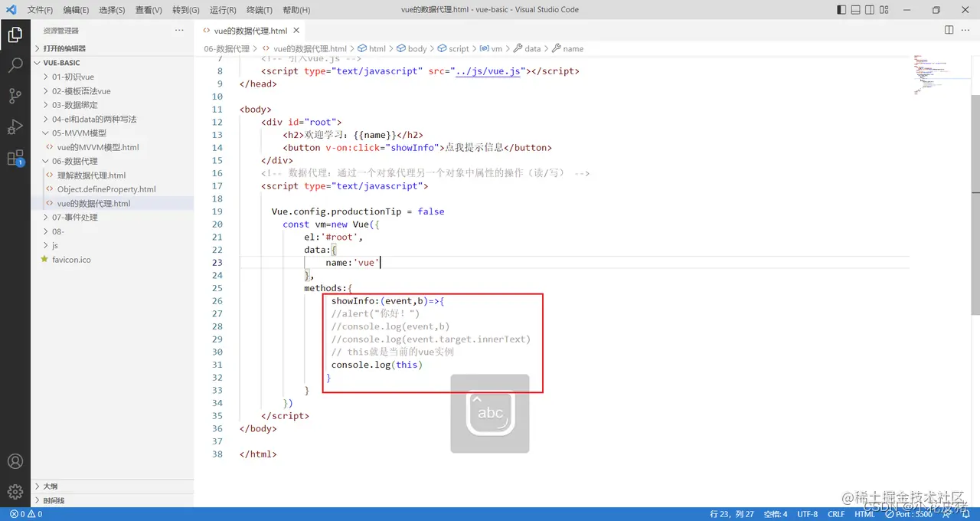Expand the 打开的编辑器 section

click(113, 48)
